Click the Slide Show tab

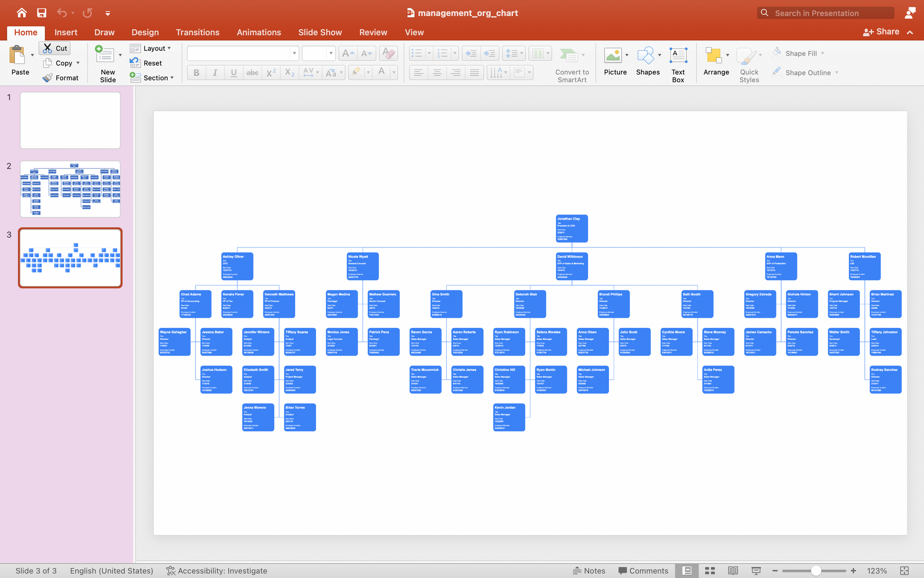pos(320,32)
